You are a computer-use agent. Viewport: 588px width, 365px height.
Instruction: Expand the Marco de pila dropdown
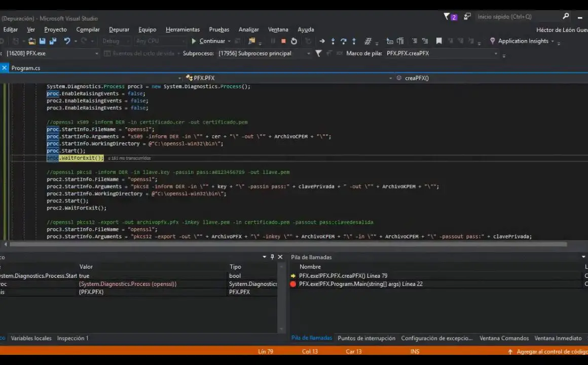tap(496, 53)
